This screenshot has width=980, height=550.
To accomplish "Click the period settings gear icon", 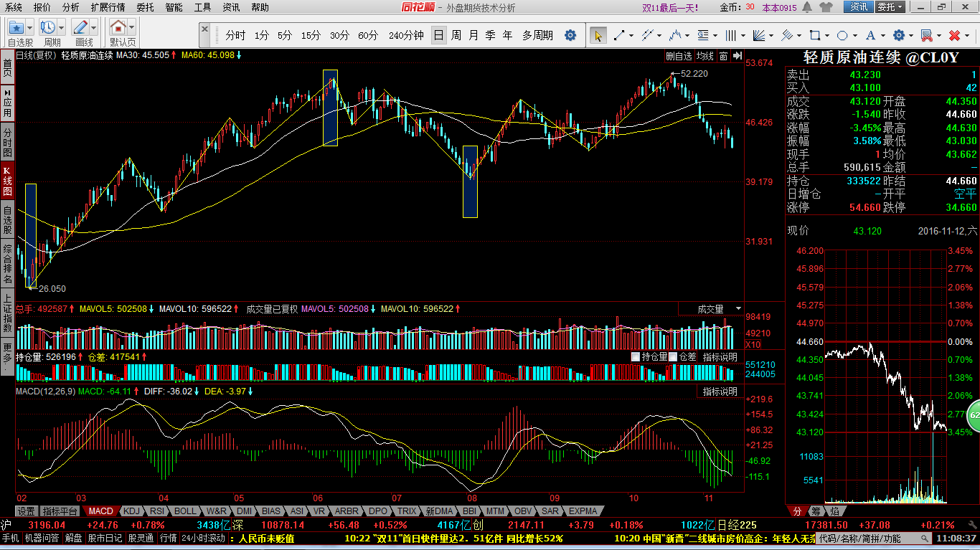I will click(570, 35).
